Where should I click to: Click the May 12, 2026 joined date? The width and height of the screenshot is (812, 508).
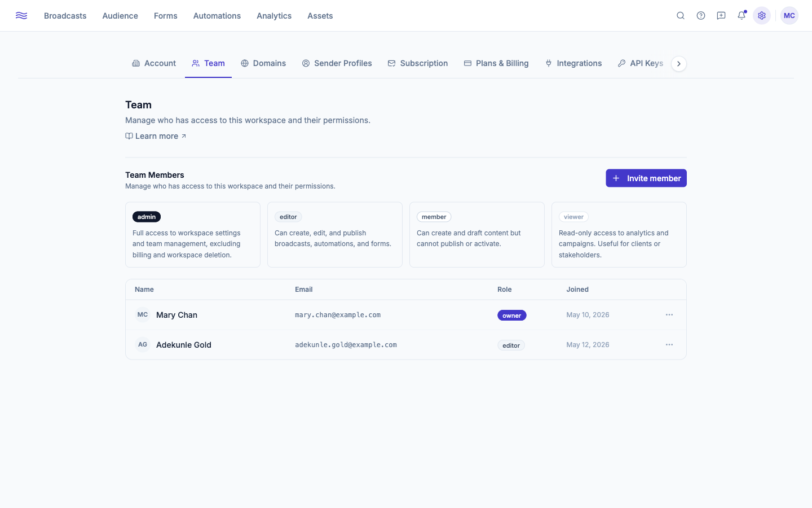pyautogui.click(x=588, y=345)
